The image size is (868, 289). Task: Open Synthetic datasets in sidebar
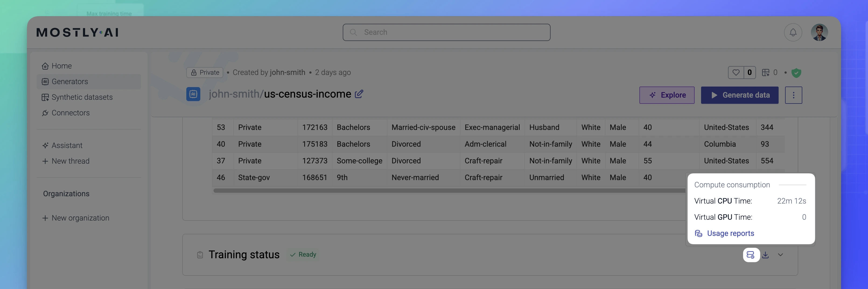(89, 97)
